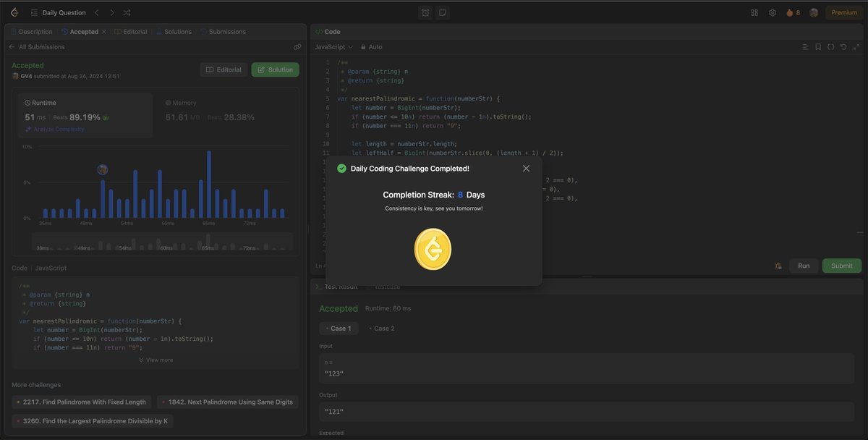The width and height of the screenshot is (868, 440).
Task: Click the gold LeetCoin in popup
Action: 433,249
